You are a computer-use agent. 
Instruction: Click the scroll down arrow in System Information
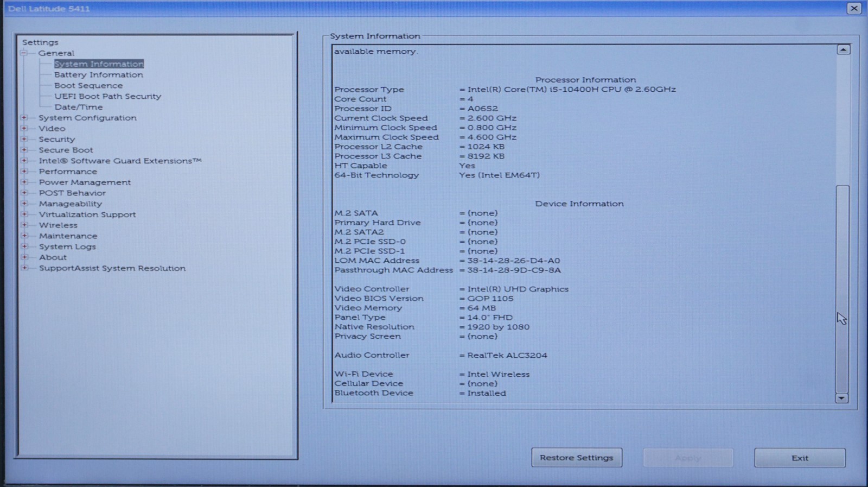pyautogui.click(x=841, y=398)
